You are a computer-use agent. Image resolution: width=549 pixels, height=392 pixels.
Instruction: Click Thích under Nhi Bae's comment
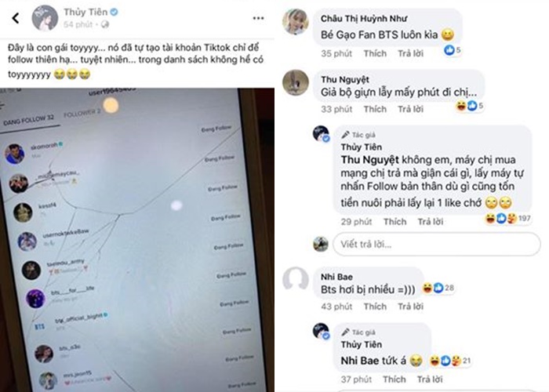point(375,307)
